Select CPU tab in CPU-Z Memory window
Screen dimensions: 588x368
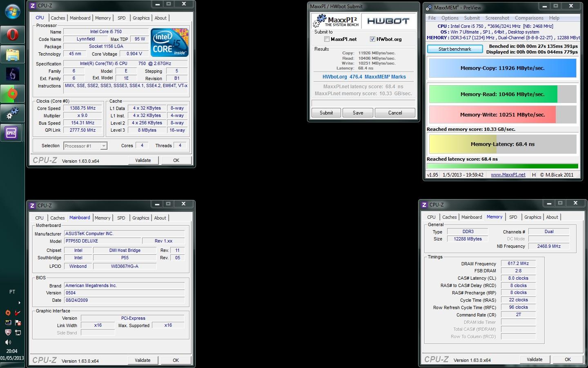[x=432, y=217]
